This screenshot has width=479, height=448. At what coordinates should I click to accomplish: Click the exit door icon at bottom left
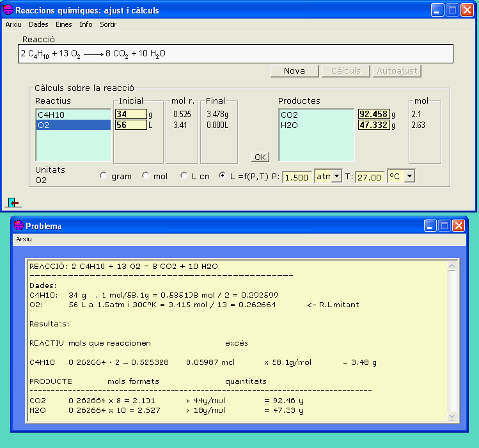[13, 202]
